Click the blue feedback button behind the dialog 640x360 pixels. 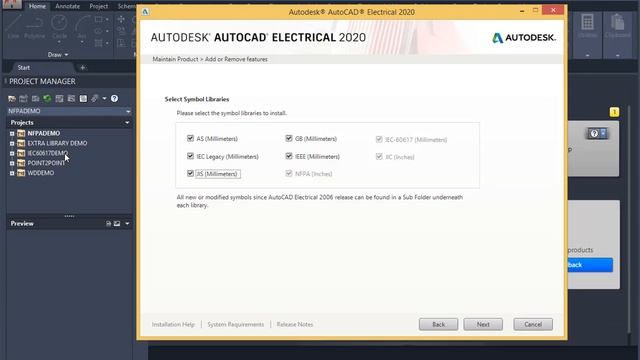point(590,265)
